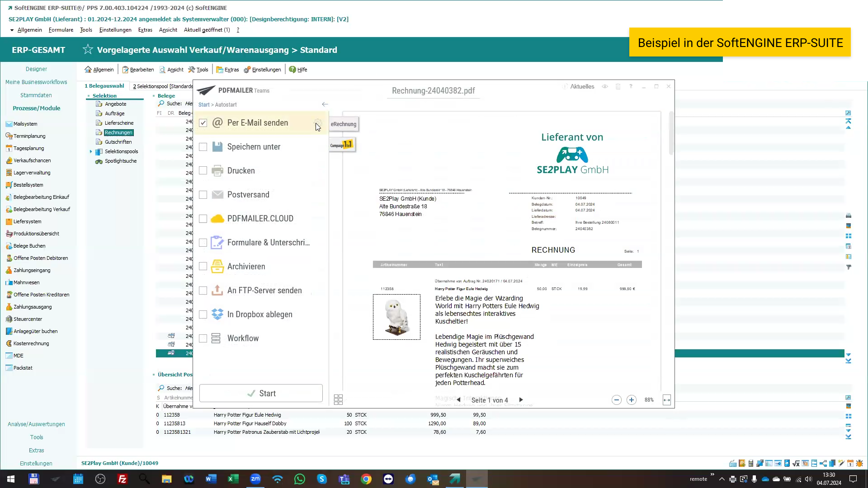Click the eye icon in PDFMAILER title bar

coord(604,86)
